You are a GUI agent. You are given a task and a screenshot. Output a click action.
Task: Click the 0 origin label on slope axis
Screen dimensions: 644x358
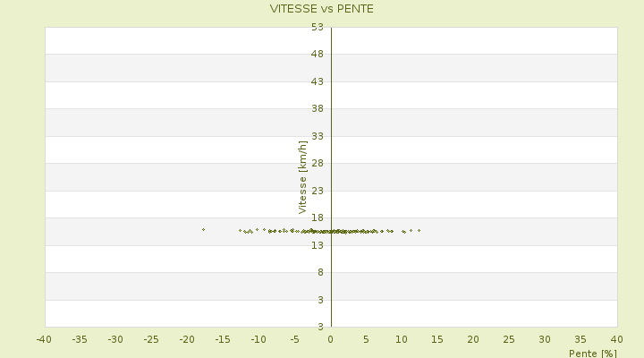tap(330, 339)
